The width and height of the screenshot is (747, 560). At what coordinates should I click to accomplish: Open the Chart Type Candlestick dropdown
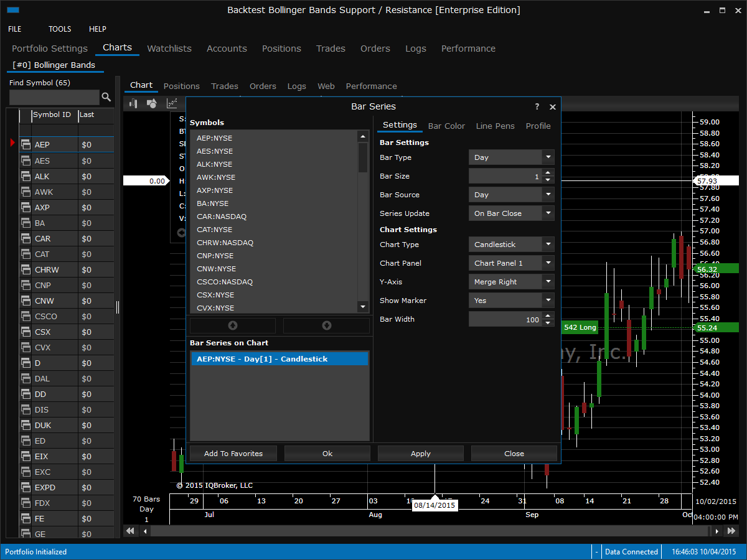[x=511, y=245]
